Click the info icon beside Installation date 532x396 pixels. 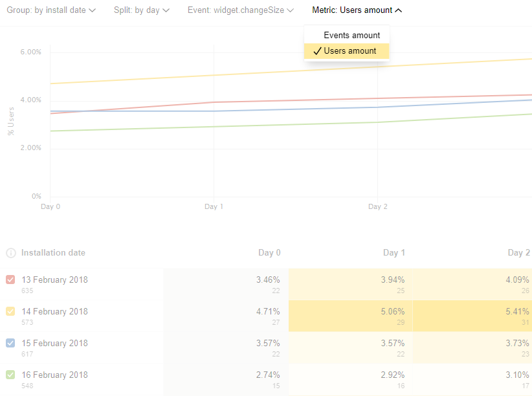10,253
